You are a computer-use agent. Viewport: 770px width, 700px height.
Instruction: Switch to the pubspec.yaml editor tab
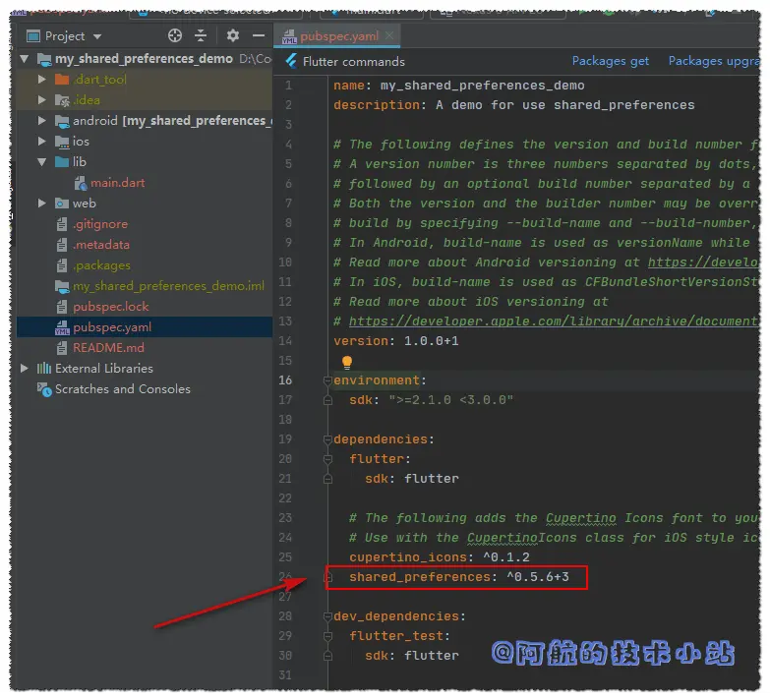point(339,35)
